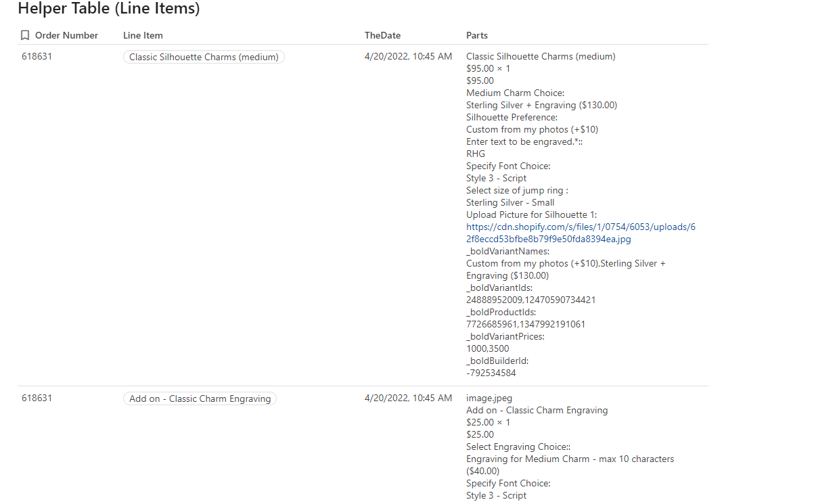Sort by Order Number column header
The image size is (814, 504).
point(66,35)
